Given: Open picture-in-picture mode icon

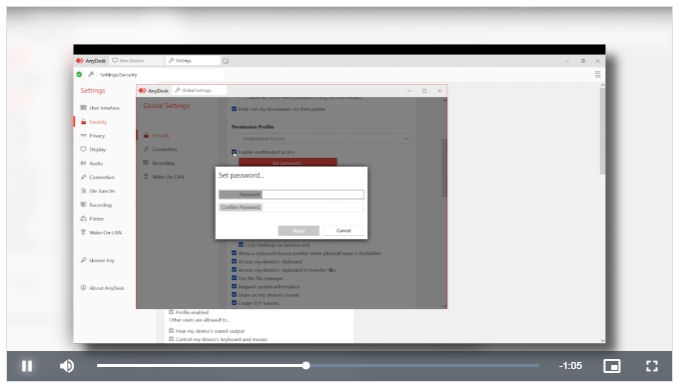Looking at the screenshot, I should click(612, 366).
